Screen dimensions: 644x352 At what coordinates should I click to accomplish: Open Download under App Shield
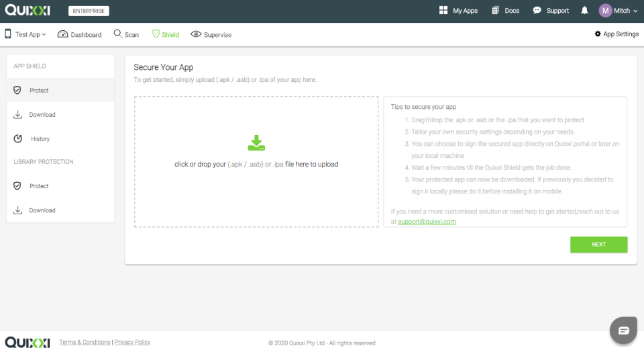(x=60, y=114)
